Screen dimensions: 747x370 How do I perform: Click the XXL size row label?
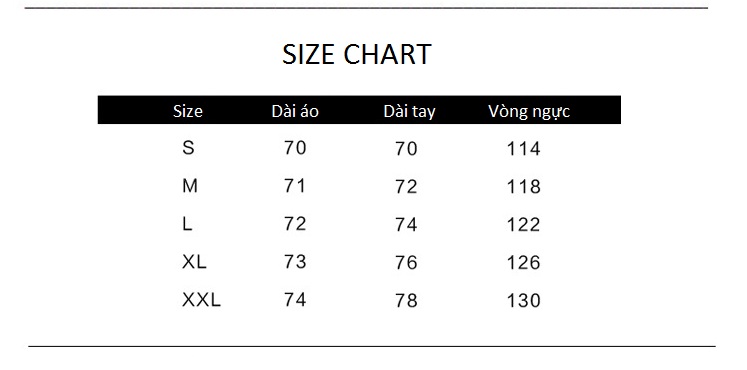tap(202, 300)
